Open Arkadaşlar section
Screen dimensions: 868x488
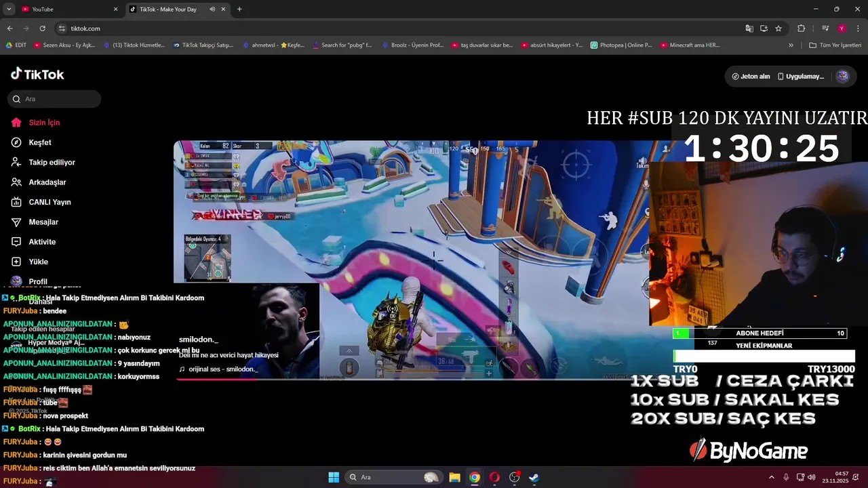(47, 182)
